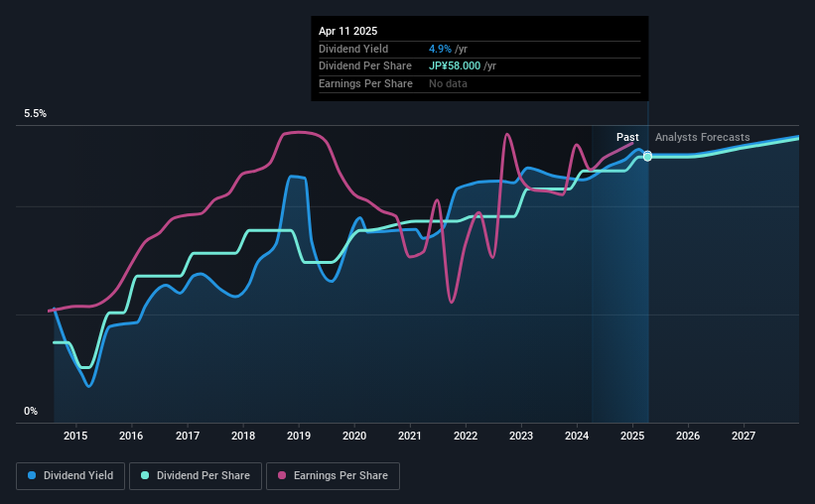
Task: Click the 2019 x-axis year label
Action: [299, 436]
